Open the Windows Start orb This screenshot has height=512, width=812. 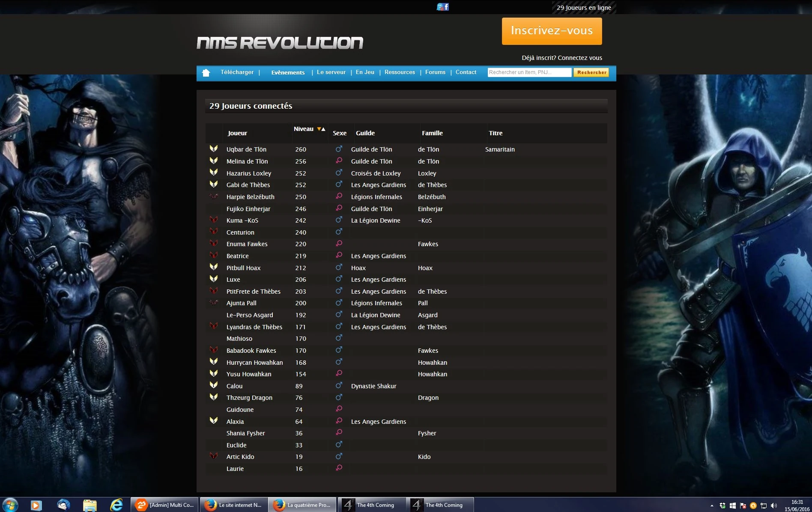tap(10, 505)
